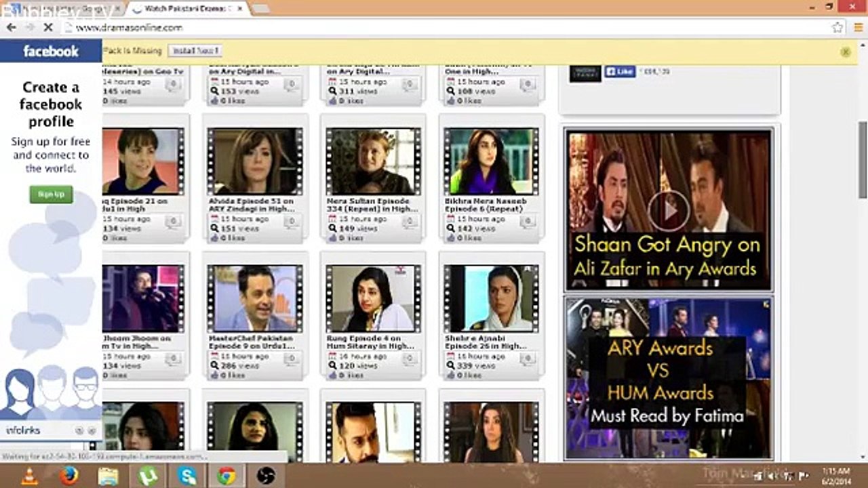Open Mera Sultan Episode 334 thumbnail
The height and width of the screenshot is (488, 868).
(x=373, y=161)
